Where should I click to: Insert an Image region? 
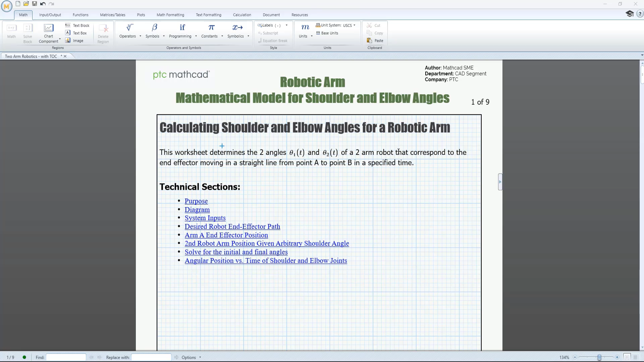tap(74, 41)
